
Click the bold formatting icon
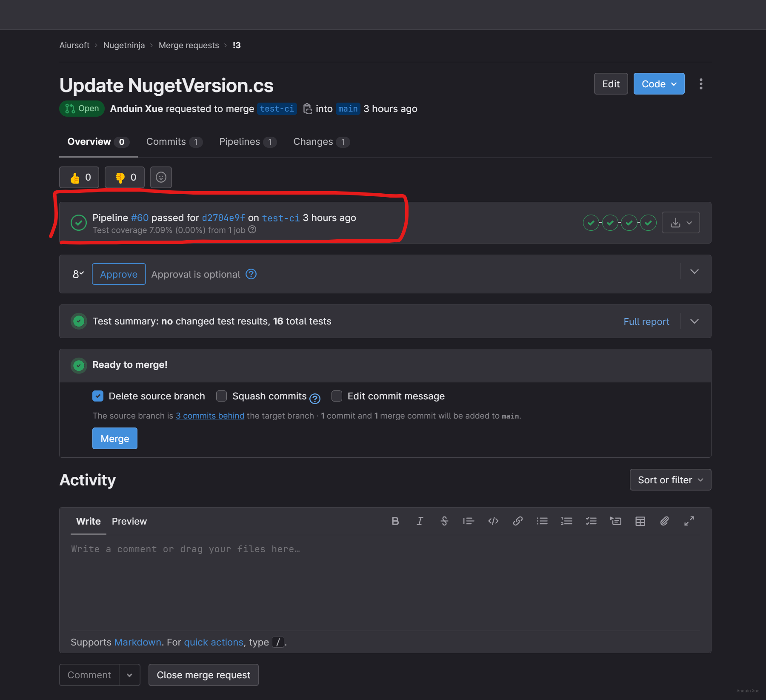[x=395, y=521]
